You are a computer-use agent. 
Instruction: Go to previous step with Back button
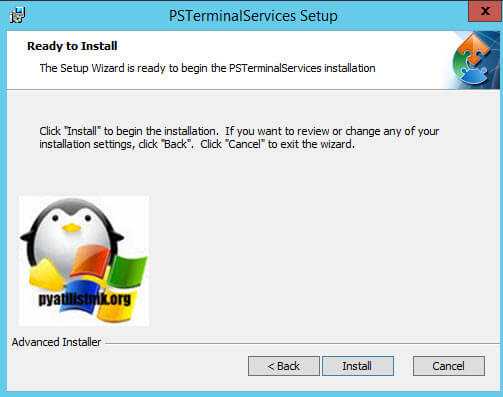coord(284,366)
